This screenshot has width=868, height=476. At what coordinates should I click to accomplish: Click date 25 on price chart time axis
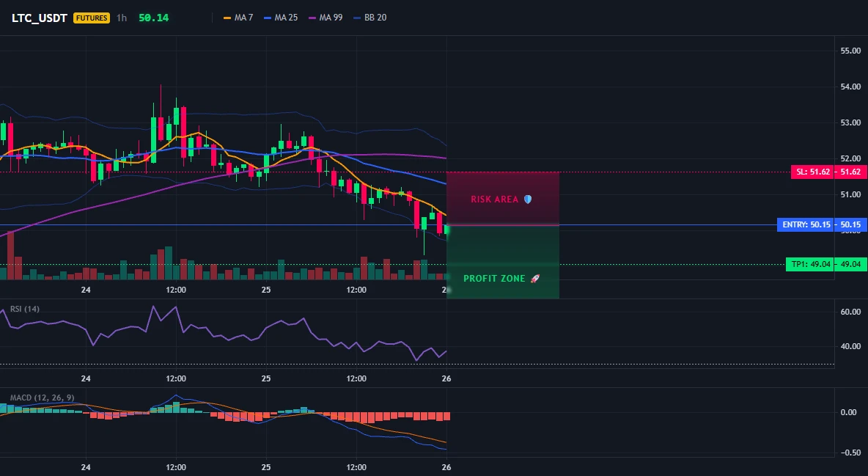click(265, 290)
